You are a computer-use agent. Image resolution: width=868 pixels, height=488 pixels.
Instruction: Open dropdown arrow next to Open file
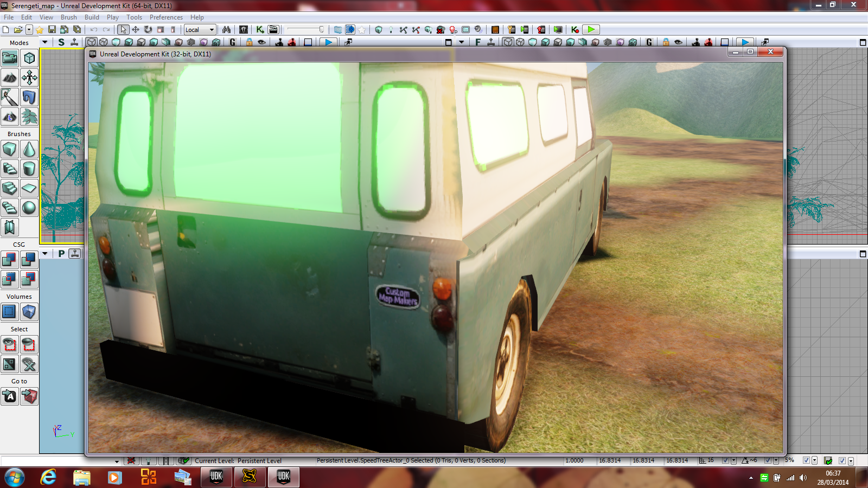(x=29, y=30)
